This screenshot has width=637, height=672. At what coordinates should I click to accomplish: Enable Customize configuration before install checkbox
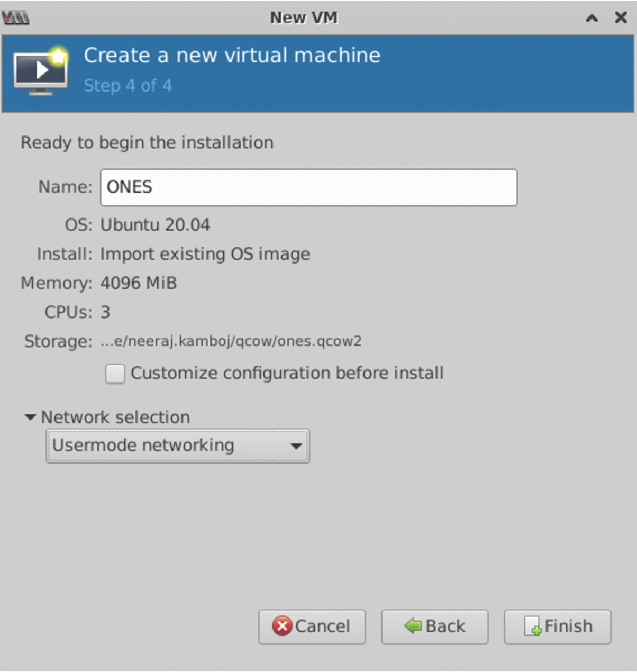click(x=115, y=373)
